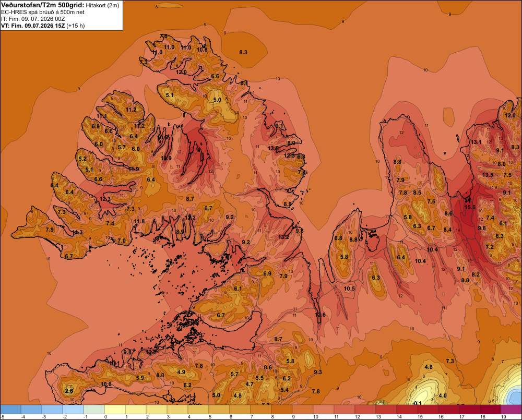Image resolution: width=522 pixels, height=420 pixels.
Task: Click the 11.9 temperature label
Action: [x=134, y=169]
